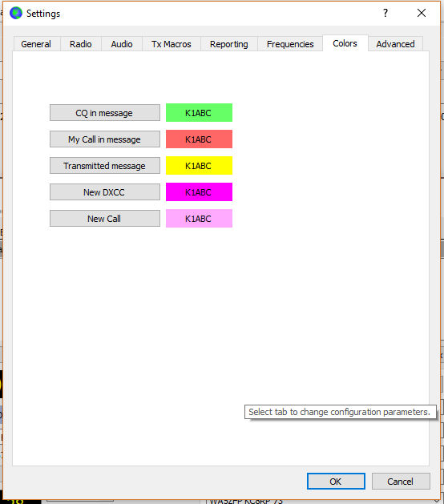Click the yellow K1ABC color sample
The image size is (444, 504).
[x=199, y=166]
